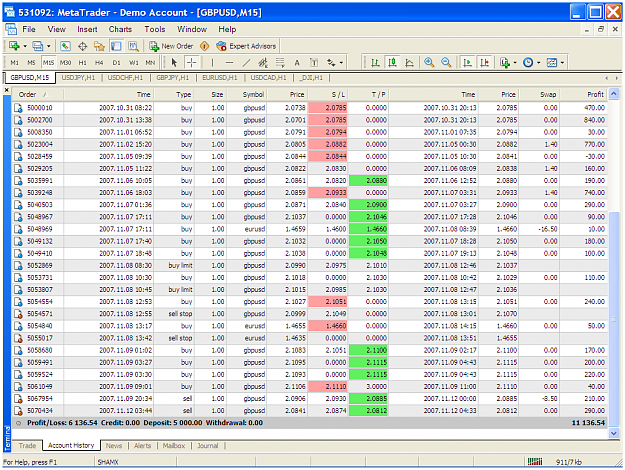Toggle the auto scroll chart icon
The image size is (625, 470).
pos(467,63)
